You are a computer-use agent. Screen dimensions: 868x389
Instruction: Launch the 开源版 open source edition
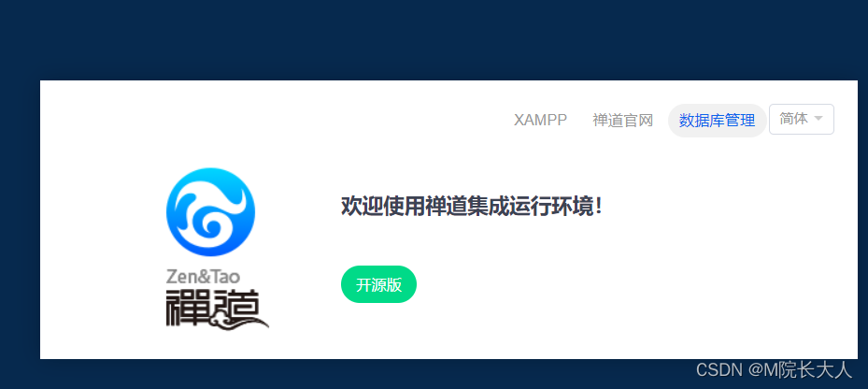pyautogui.click(x=378, y=284)
